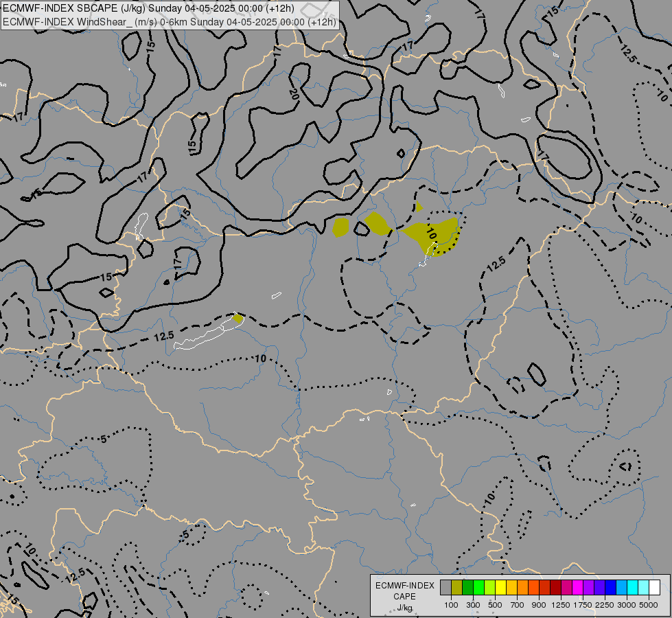The height and width of the screenshot is (618, 672).
Task: Select the pure yellow legend swatch
Action: click(x=500, y=588)
